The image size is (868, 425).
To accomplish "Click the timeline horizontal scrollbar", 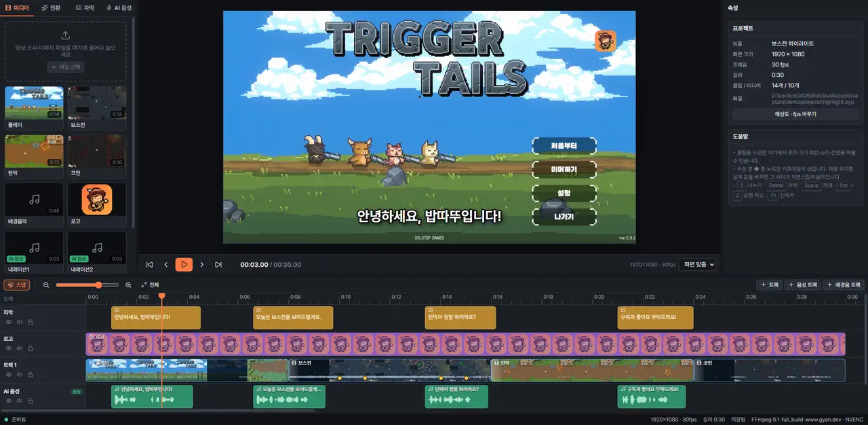I will [x=157, y=411].
